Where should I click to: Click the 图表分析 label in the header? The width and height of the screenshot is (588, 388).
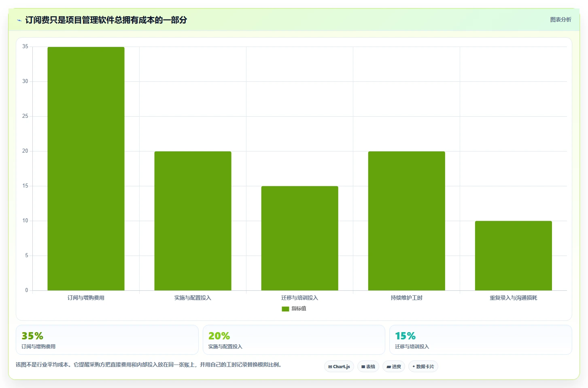(560, 19)
